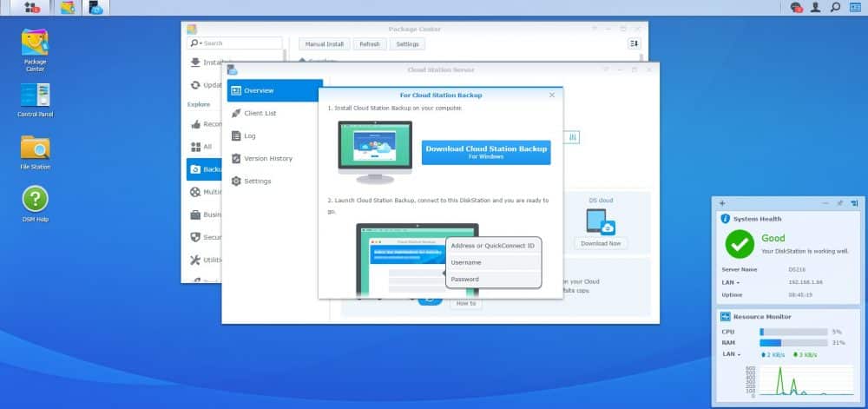Viewport: 868px width, 409px height.
Task: Select Utilities category wrench icon
Action: 195,260
